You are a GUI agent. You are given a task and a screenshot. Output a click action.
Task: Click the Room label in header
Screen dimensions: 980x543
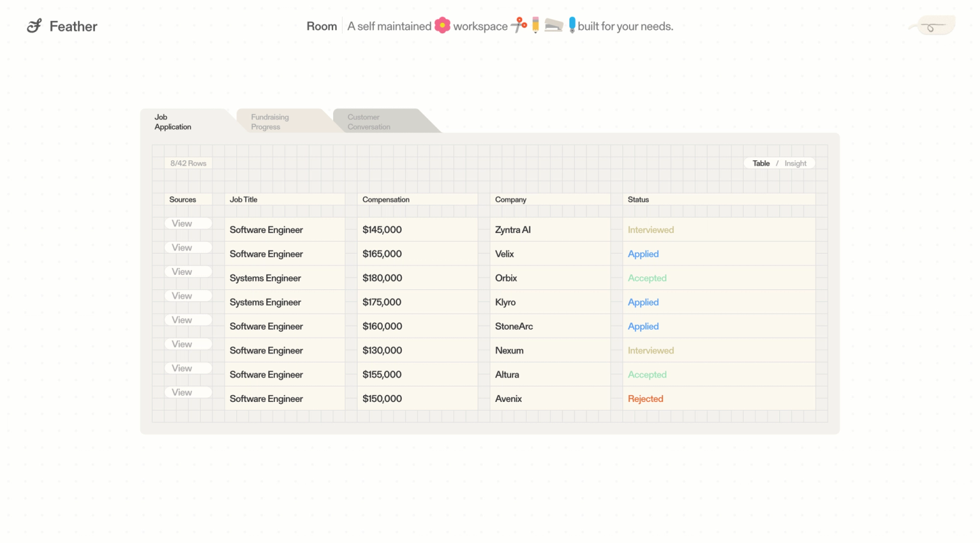point(322,26)
